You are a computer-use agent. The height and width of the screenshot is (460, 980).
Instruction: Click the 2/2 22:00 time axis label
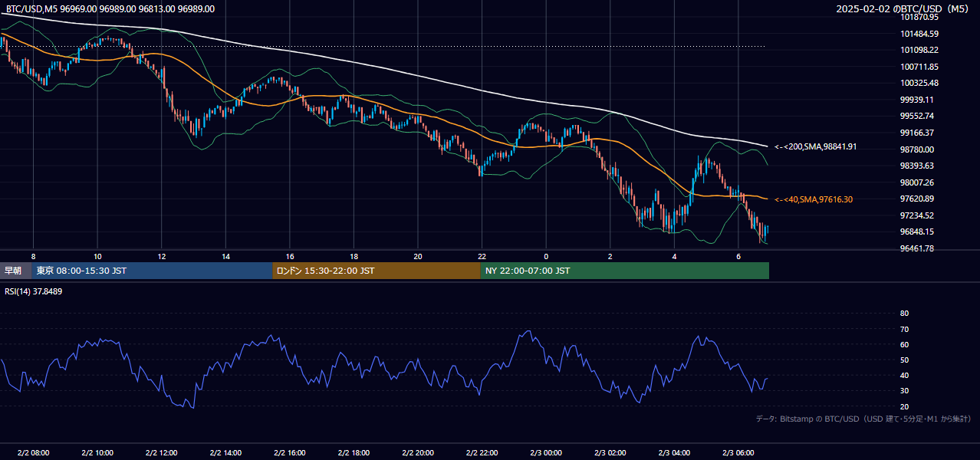(x=482, y=452)
